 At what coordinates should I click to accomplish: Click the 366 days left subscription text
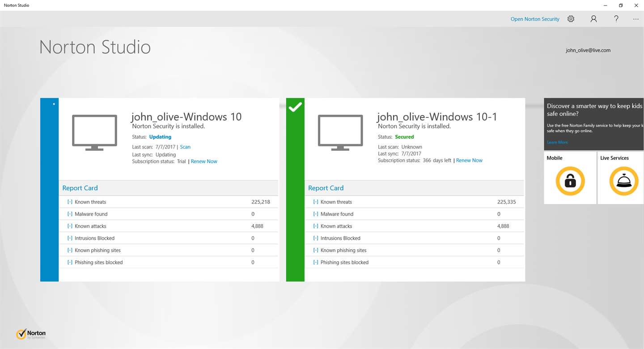(437, 161)
